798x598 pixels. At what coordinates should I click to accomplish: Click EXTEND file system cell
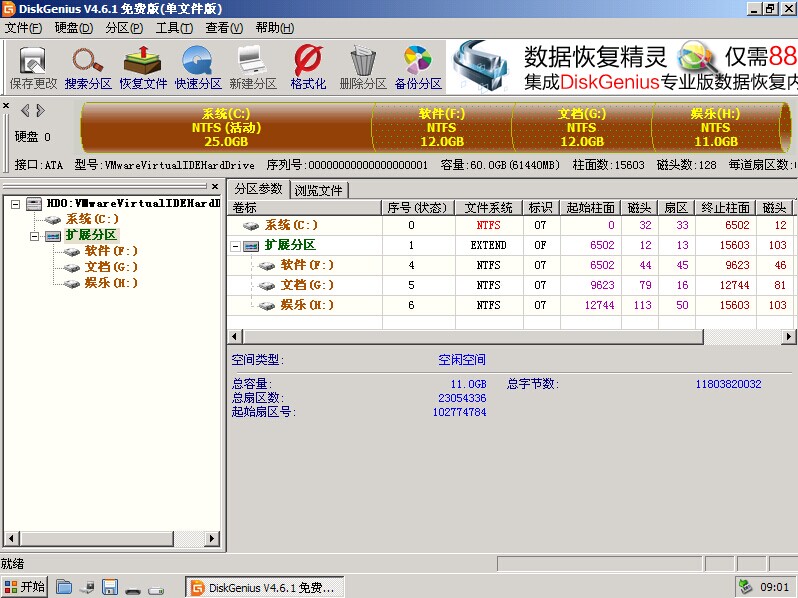pos(489,245)
